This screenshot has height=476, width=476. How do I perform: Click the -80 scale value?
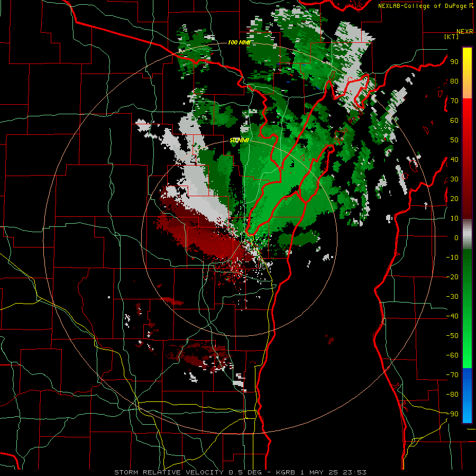tap(452, 395)
